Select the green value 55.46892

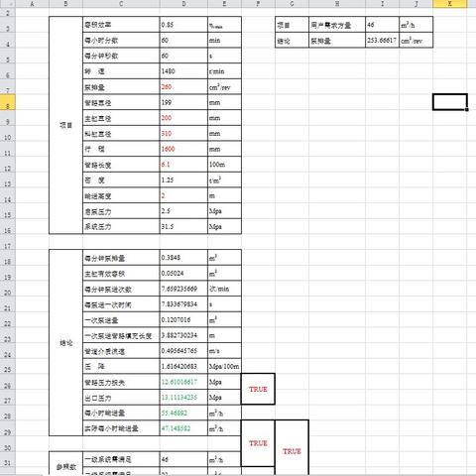tap(183, 413)
